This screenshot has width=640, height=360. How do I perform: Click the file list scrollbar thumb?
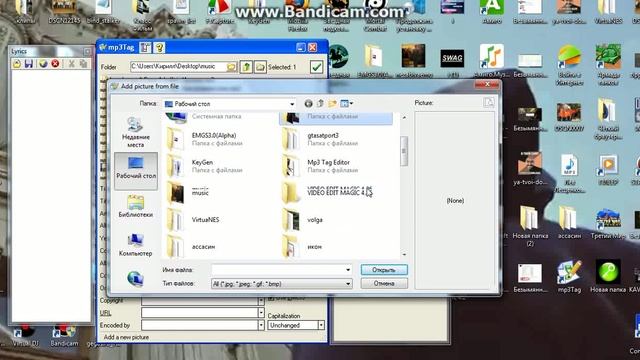[x=404, y=151]
